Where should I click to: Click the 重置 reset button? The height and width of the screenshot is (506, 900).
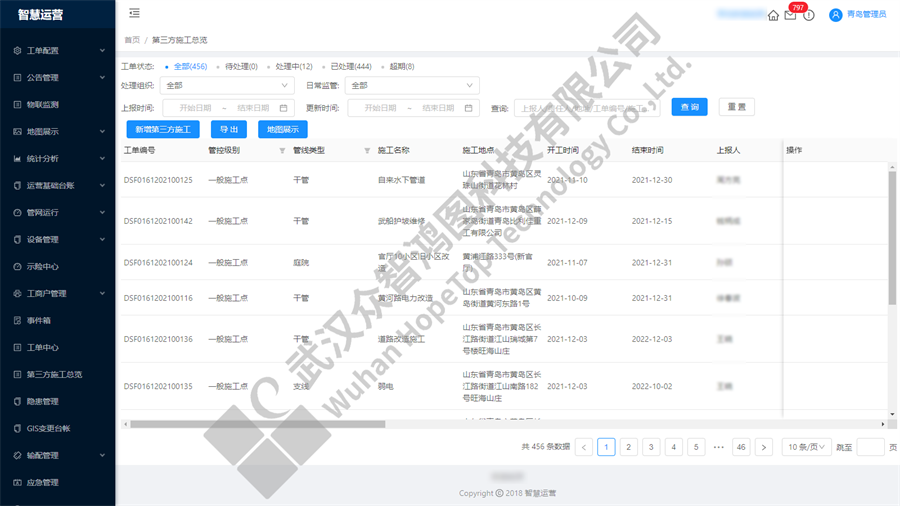point(736,107)
